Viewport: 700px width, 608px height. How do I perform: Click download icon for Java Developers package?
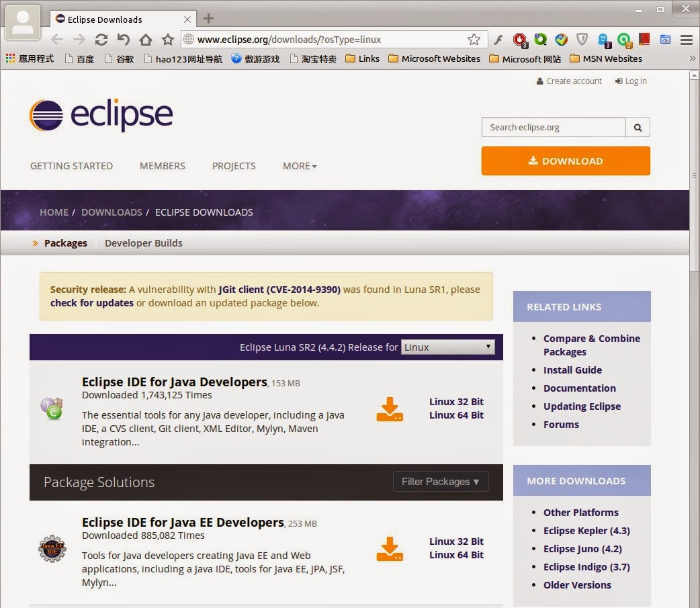coord(390,409)
